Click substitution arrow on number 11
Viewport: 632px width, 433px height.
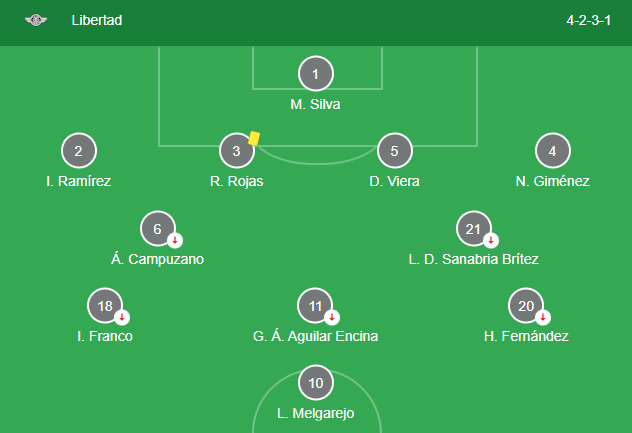(x=332, y=317)
